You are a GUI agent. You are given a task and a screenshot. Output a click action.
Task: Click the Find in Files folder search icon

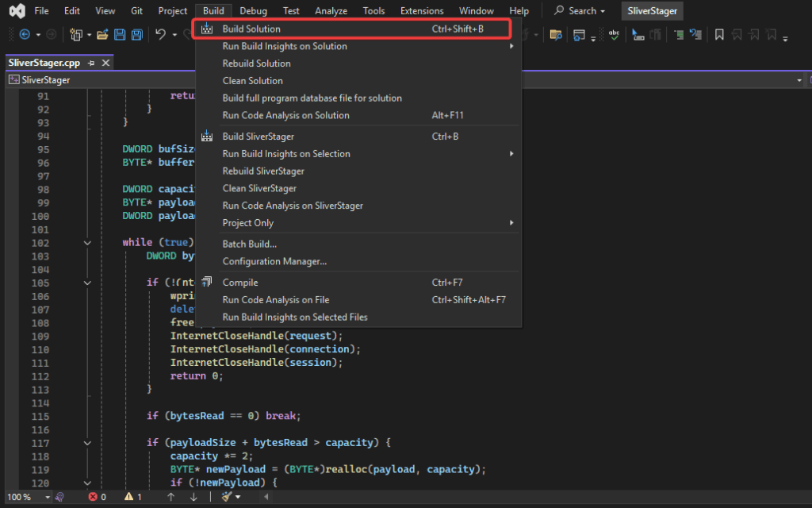556,35
